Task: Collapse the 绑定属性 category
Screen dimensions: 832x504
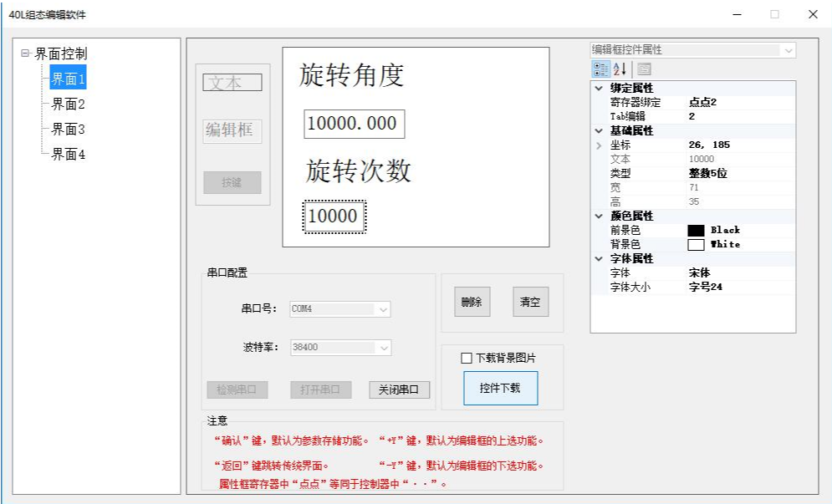Action: click(598, 89)
